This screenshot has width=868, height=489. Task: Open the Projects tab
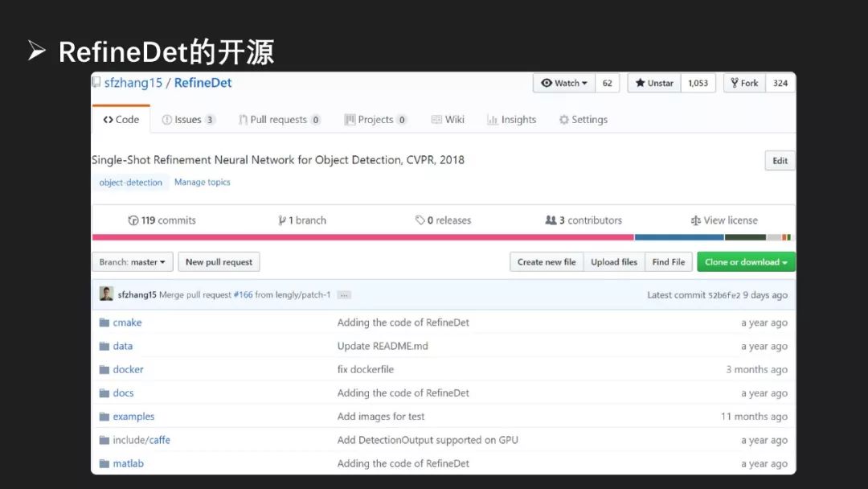375,120
